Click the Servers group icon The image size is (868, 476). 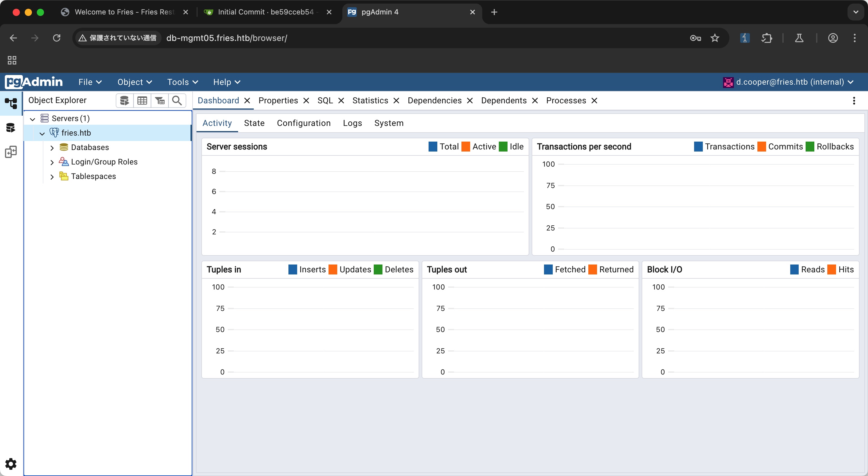pos(45,118)
